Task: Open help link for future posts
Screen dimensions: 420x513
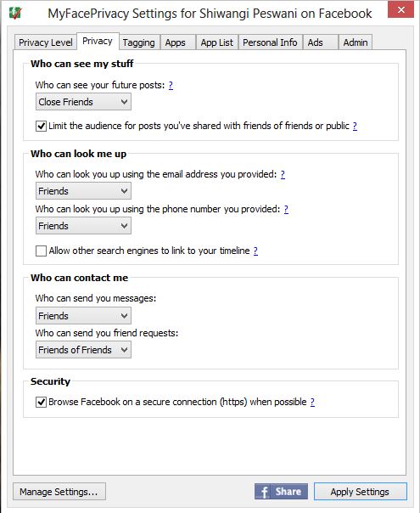Action: pos(171,86)
